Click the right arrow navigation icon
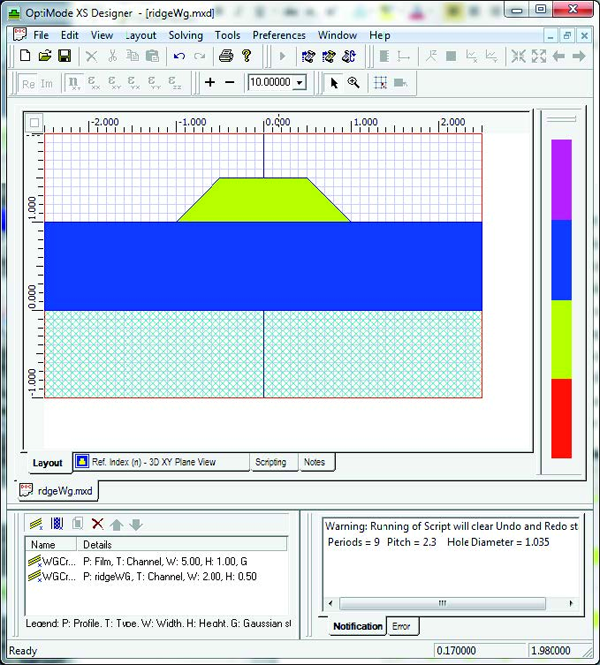This screenshot has width=600, height=665. 579,56
